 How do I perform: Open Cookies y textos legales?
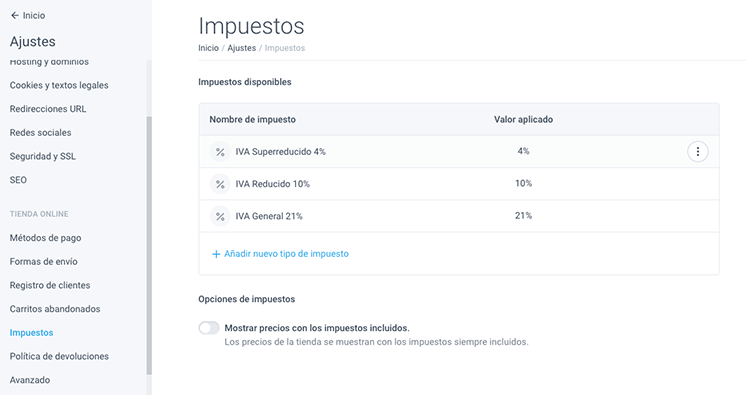pos(59,86)
